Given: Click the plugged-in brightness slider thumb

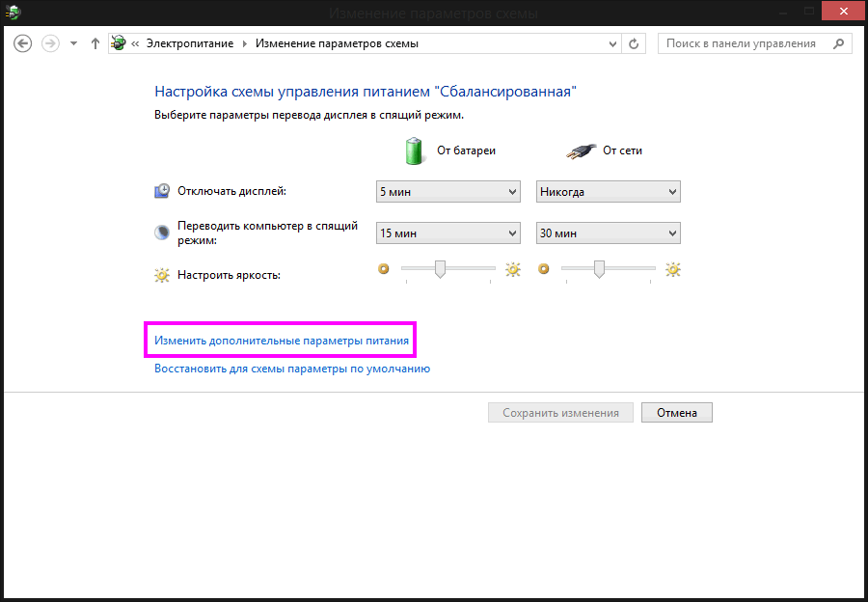Looking at the screenshot, I should [599, 268].
